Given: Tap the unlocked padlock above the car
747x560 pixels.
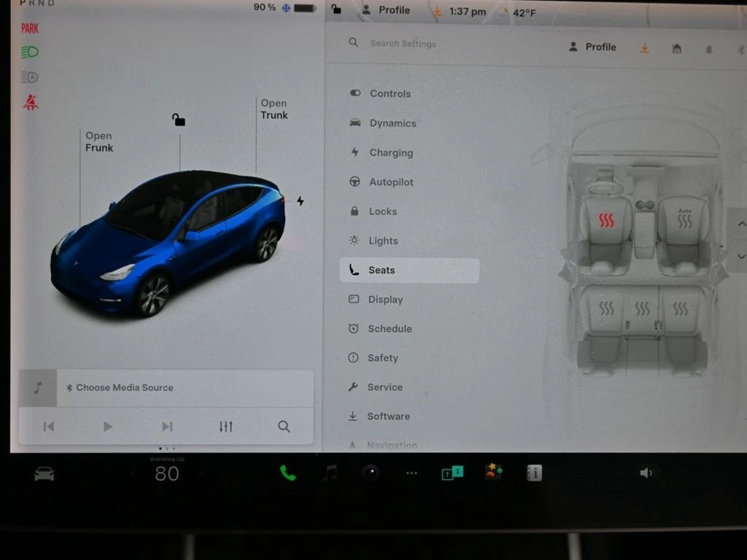Looking at the screenshot, I should pos(179,120).
